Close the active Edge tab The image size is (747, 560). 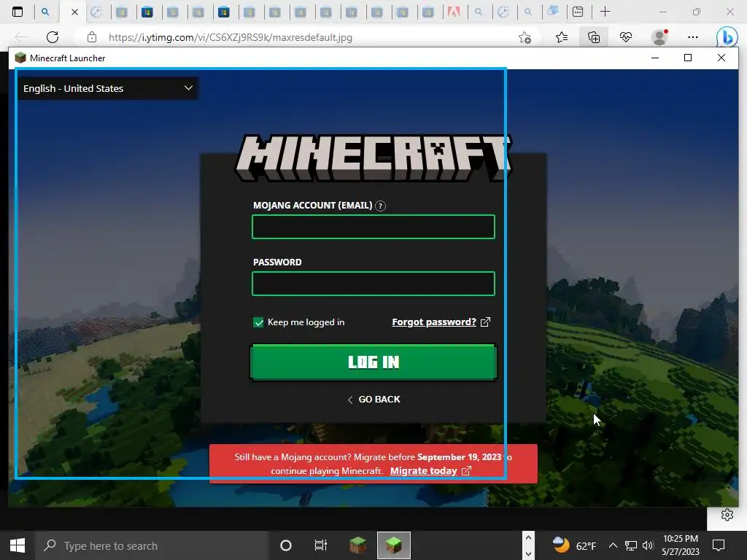click(75, 12)
